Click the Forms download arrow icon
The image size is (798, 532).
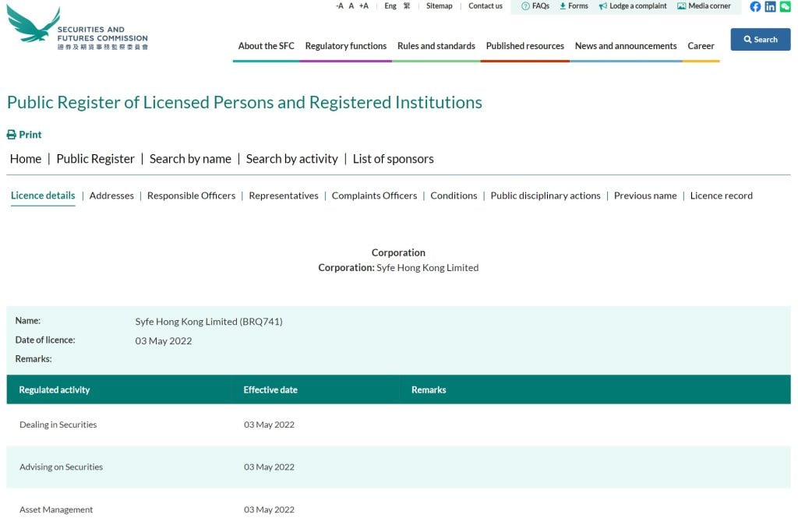tap(563, 6)
